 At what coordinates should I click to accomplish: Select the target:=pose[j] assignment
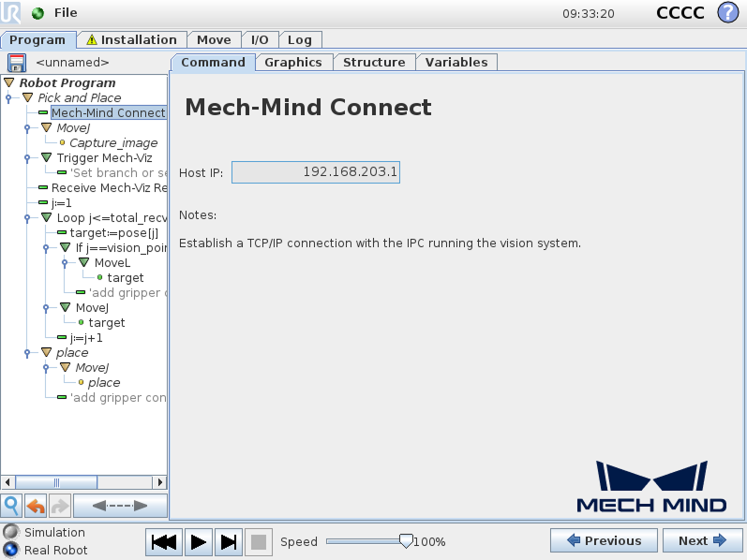[x=113, y=233]
